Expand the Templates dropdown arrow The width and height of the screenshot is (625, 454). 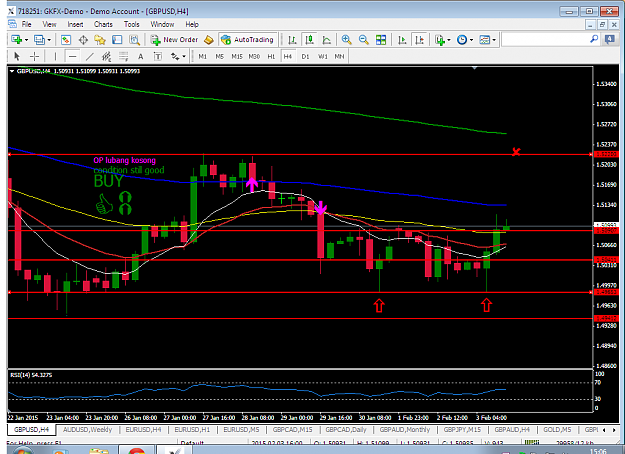point(494,40)
